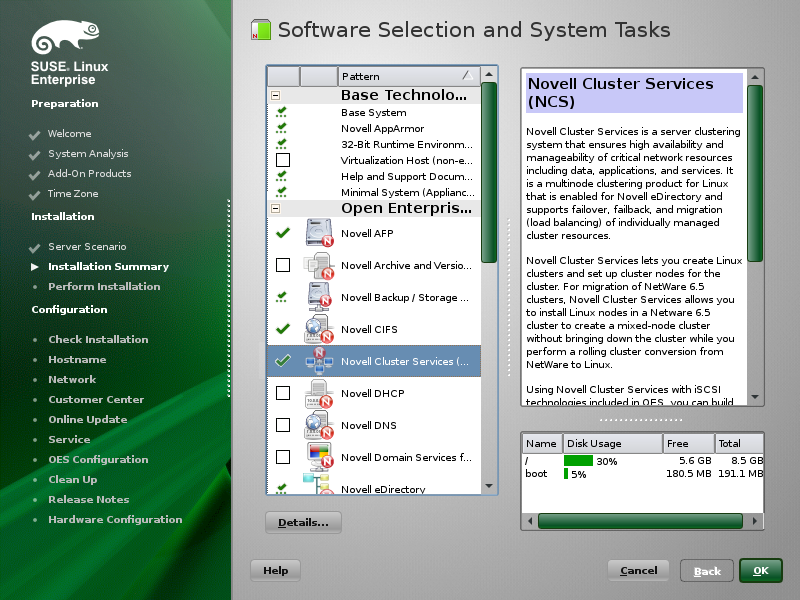Select the Novell DNS row text
This screenshot has width=800, height=600.
(368, 425)
